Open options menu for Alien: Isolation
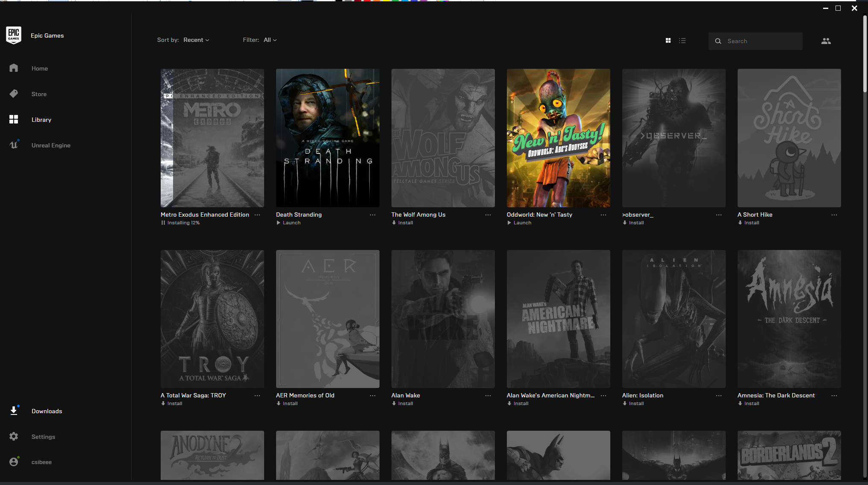 [719, 396]
